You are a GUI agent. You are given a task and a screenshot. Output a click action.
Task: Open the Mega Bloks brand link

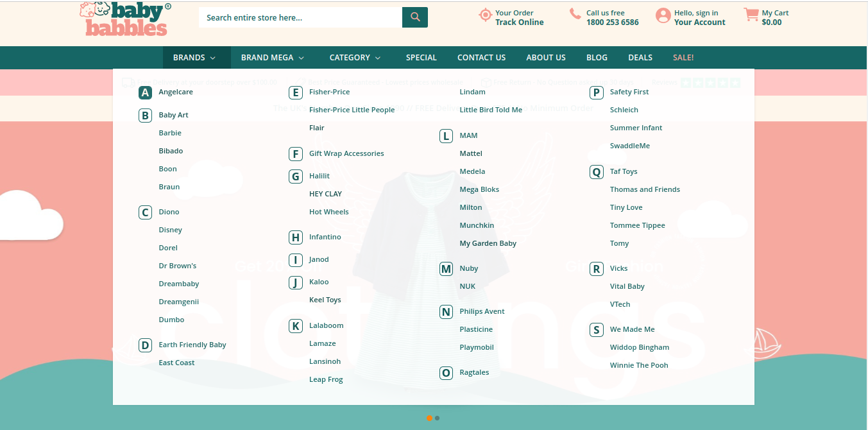479,189
